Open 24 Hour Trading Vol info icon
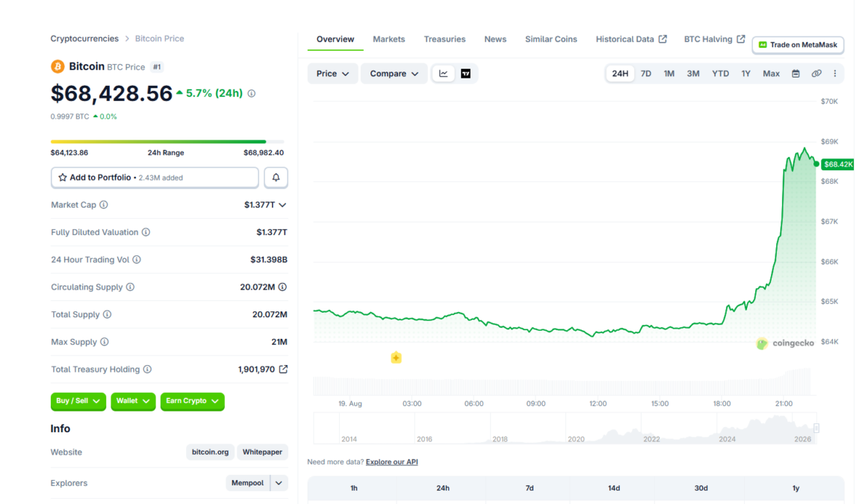 137,259
